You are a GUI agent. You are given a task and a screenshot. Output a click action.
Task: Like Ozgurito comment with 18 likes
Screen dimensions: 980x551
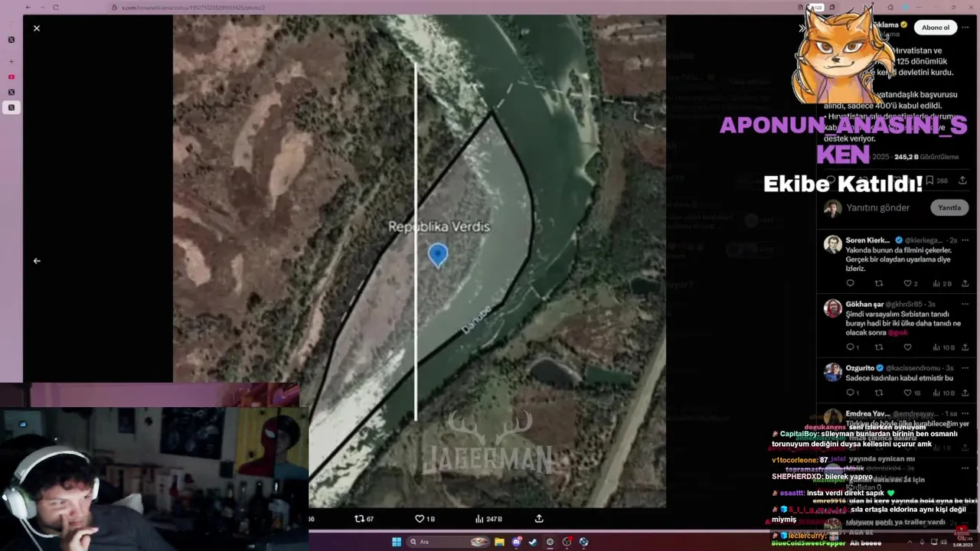tap(912, 393)
